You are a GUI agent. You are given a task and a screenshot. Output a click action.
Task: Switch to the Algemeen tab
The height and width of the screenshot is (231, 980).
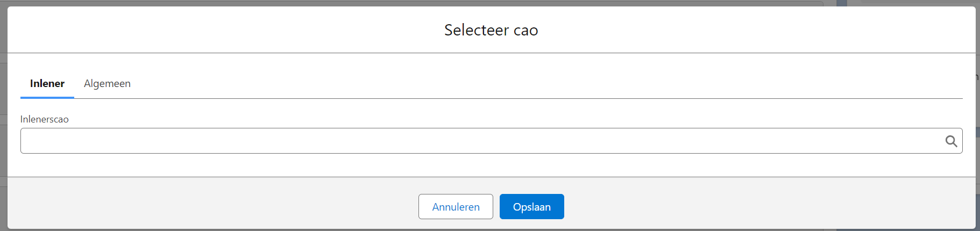point(107,84)
